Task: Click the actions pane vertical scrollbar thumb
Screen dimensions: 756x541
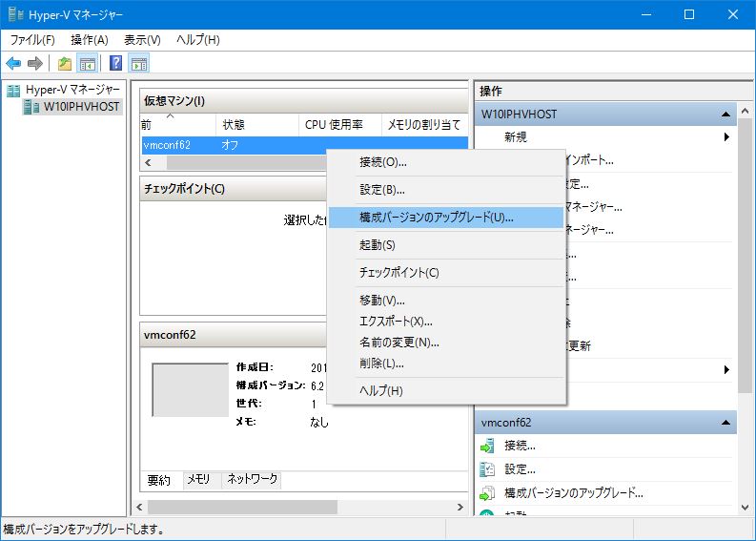Action: (x=745, y=256)
